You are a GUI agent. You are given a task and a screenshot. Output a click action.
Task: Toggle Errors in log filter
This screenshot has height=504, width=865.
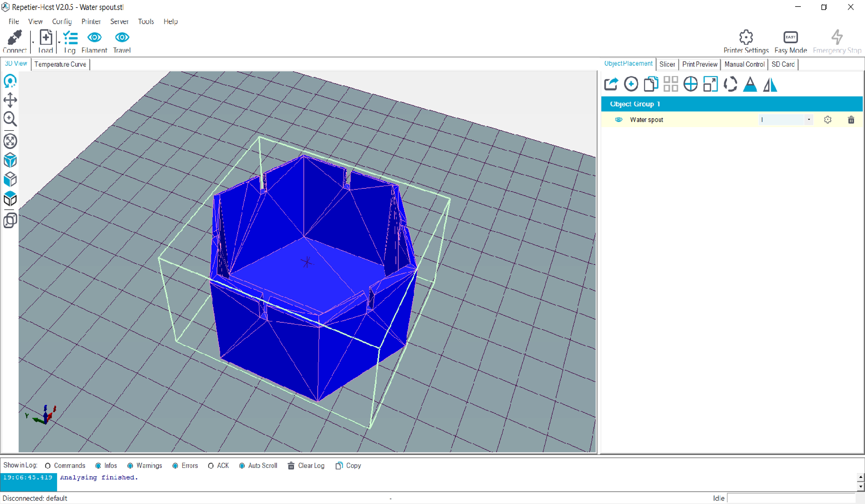(185, 466)
